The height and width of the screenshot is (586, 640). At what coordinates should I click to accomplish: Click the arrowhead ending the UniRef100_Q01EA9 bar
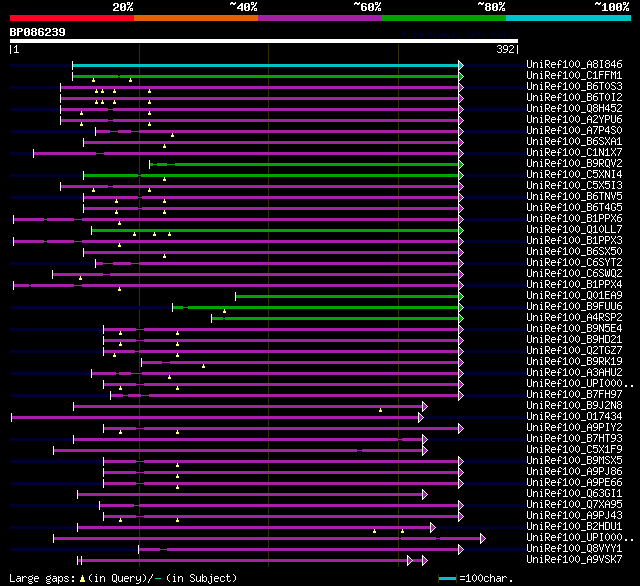coord(461,297)
